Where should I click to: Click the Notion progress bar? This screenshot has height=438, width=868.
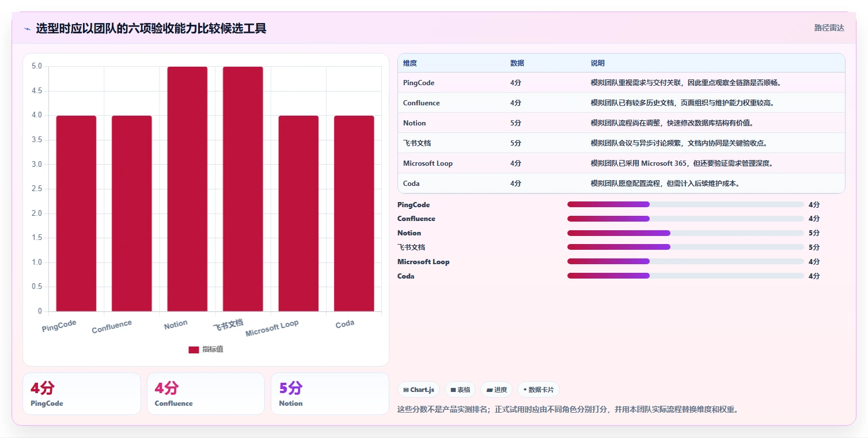(x=685, y=233)
